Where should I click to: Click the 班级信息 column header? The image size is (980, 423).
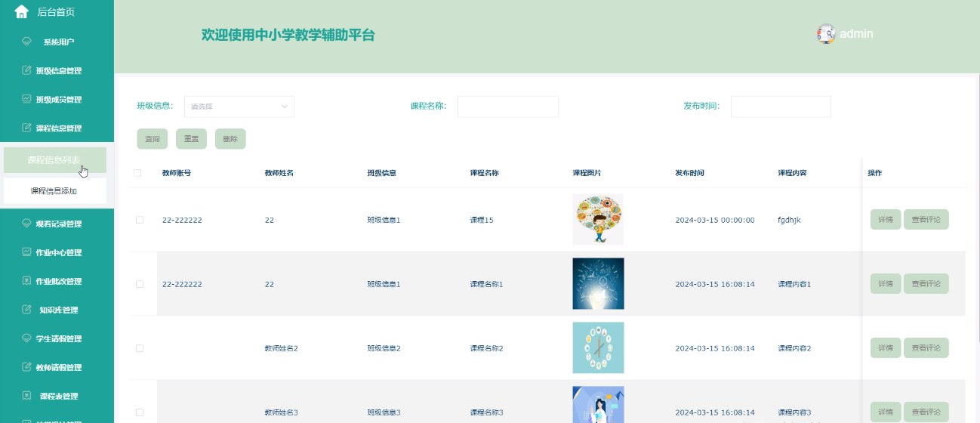click(382, 173)
